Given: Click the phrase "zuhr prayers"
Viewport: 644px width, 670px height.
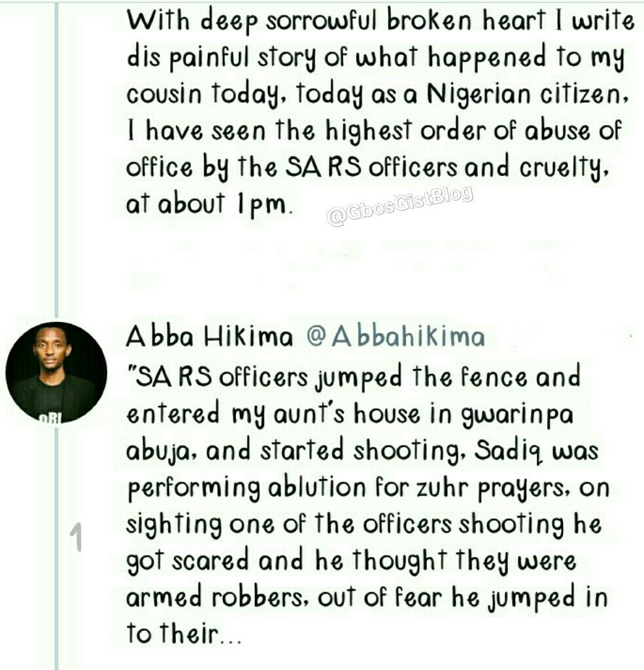Looking at the screenshot, I should click(x=485, y=489).
